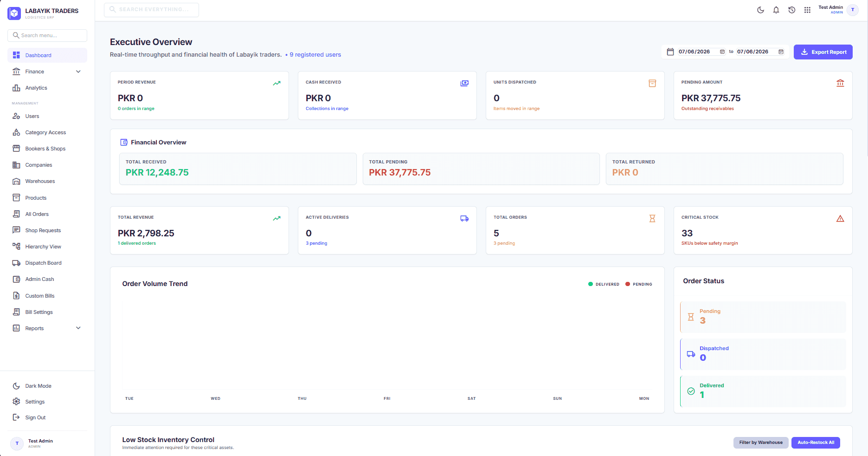The height and width of the screenshot is (456, 868).
Task: Click the Users sidebar icon
Action: (16, 116)
